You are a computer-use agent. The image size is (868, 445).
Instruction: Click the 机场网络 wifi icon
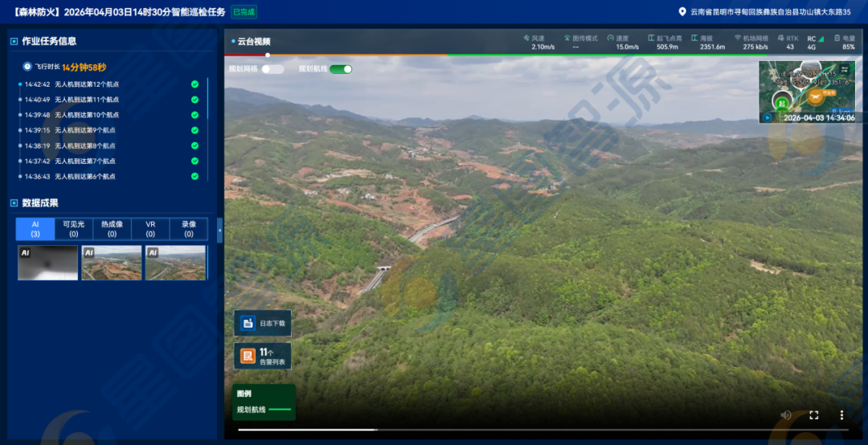[737, 39]
